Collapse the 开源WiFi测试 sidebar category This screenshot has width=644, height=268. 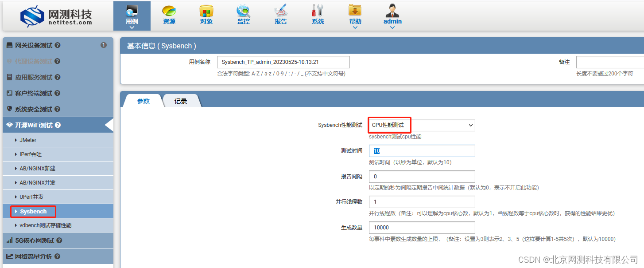[x=58, y=125]
